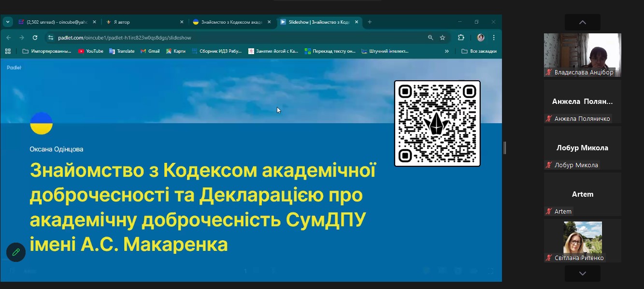Show more bookmarks with the chevron
The width and height of the screenshot is (644, 289).
446,51
